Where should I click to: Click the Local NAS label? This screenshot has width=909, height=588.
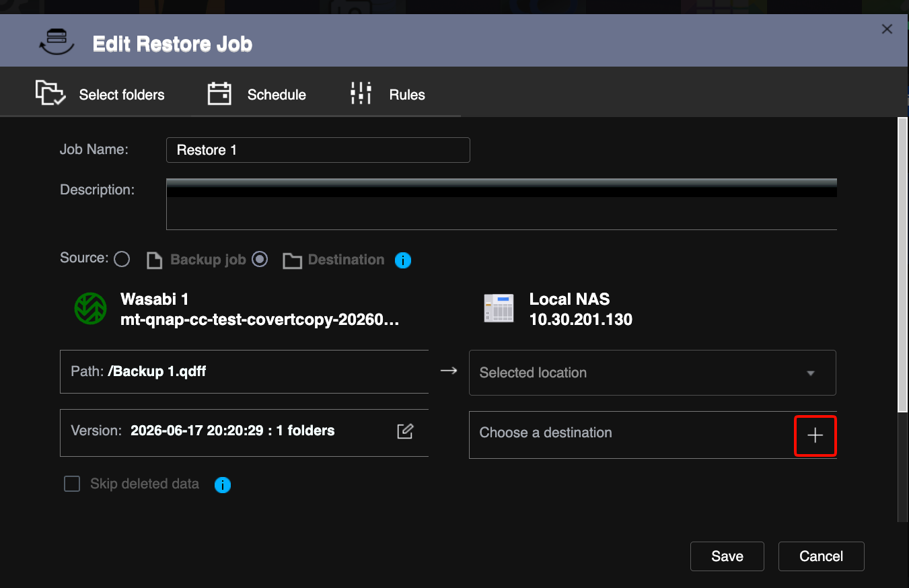click(x=569, y=299)
